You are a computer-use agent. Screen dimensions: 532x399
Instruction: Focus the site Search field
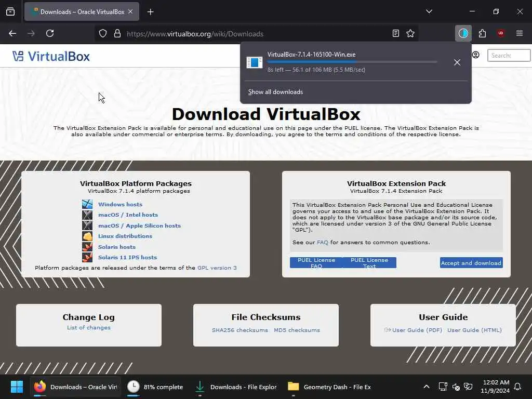509,55
